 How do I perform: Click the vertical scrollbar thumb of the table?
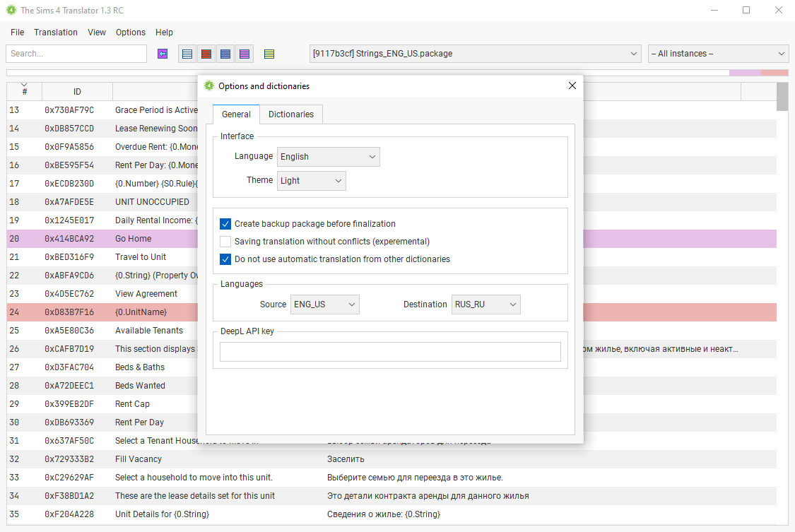click(x=782, y=97)
